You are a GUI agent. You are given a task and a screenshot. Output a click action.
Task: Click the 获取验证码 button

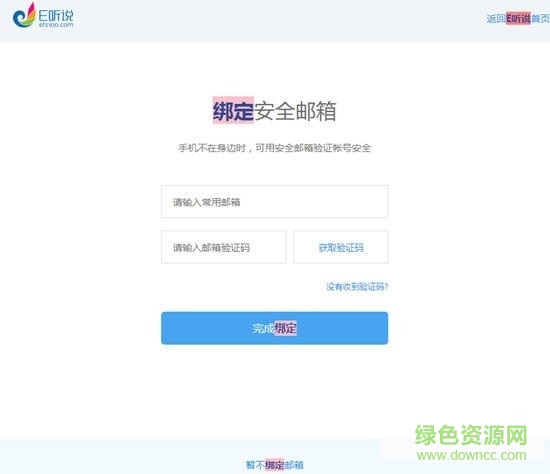(x=341, y=247)
